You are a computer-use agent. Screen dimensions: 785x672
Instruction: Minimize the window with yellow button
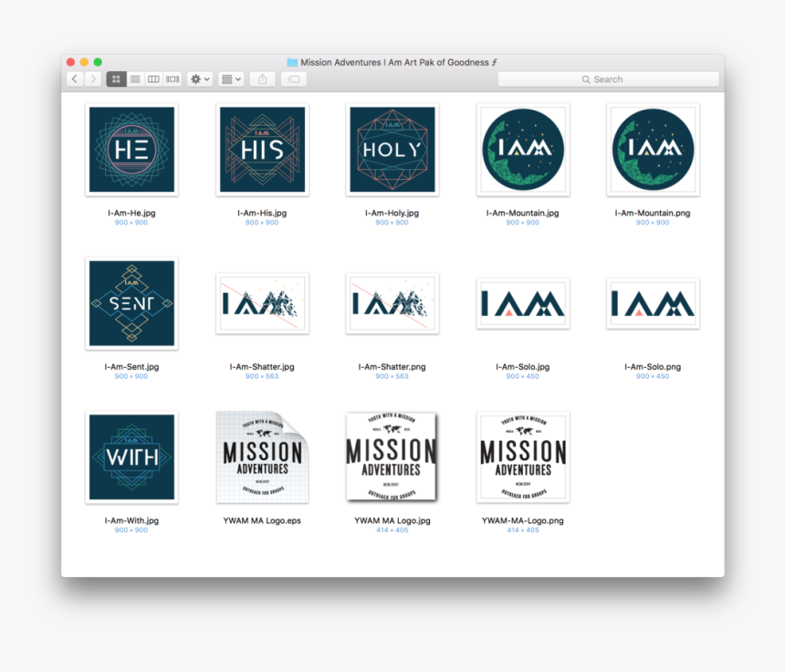click(x=84, y=62)
